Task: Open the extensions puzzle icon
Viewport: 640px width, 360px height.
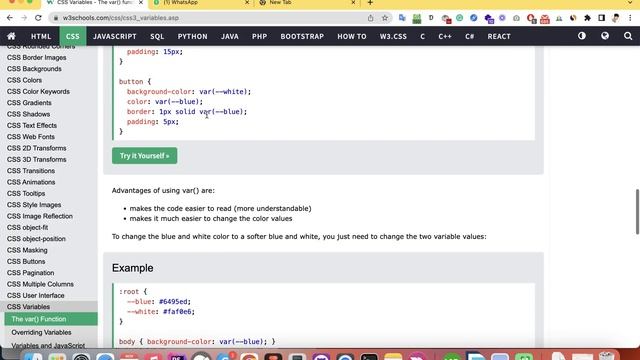Action: click(x=587, y=18)
